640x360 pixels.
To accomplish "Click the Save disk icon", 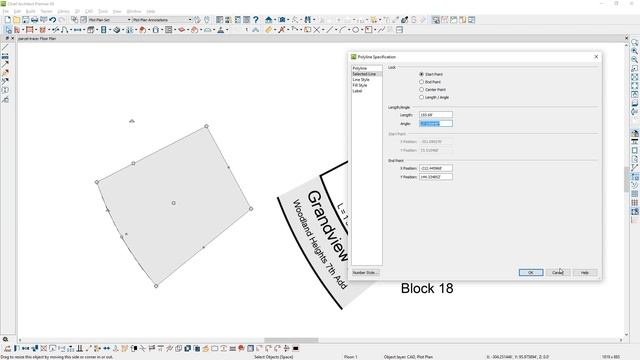I will (x=25, y=20).
